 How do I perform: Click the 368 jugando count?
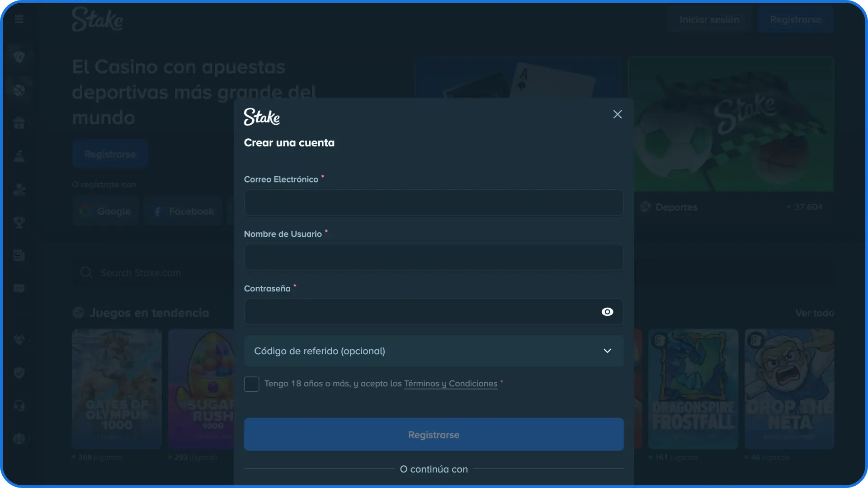click(99, 457)
